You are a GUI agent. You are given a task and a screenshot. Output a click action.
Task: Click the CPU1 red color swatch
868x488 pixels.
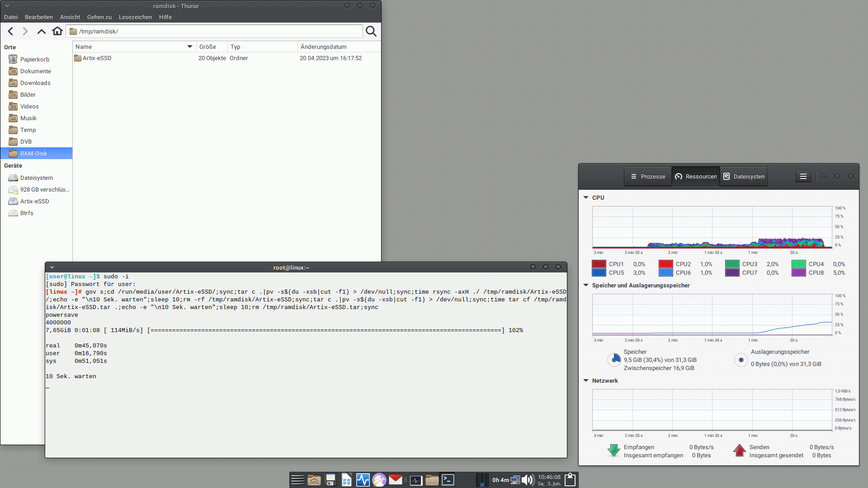(x=599, y=264)
